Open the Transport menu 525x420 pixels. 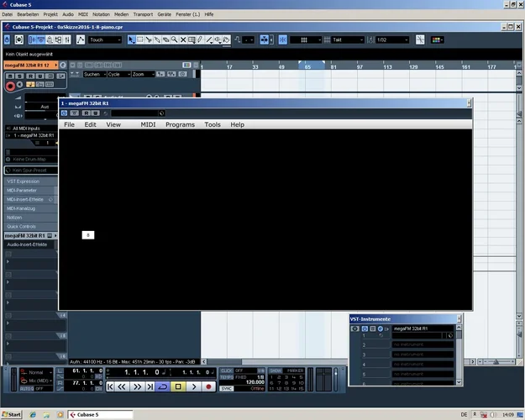pyautogui.click(x=143, y=14)
